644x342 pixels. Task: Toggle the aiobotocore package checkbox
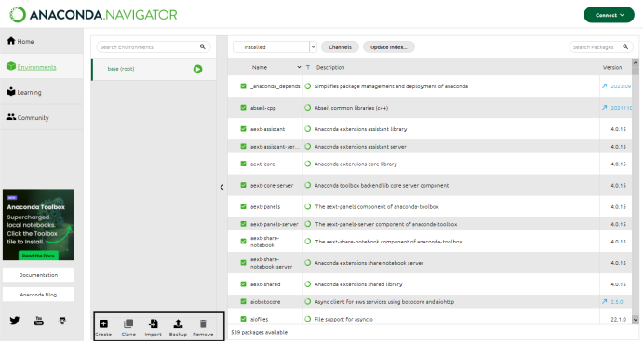(243, 301)
